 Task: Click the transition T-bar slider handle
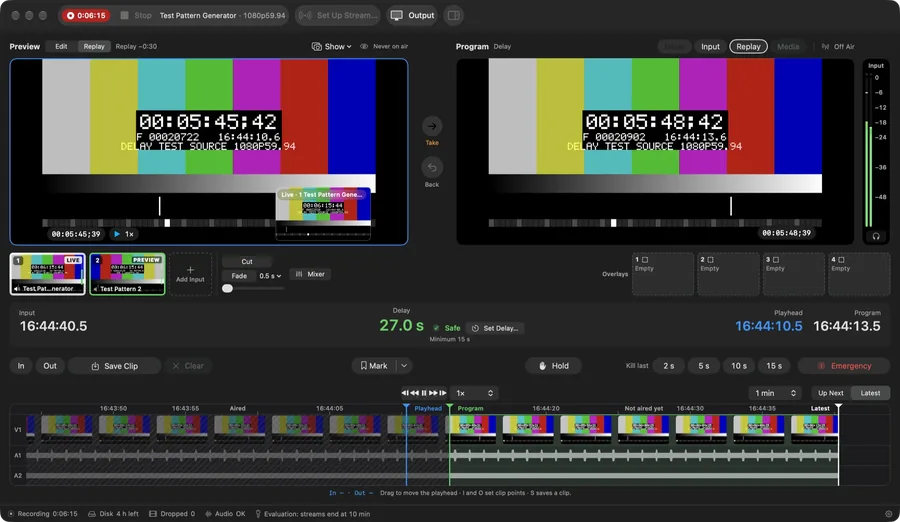[x=228, y=288]
